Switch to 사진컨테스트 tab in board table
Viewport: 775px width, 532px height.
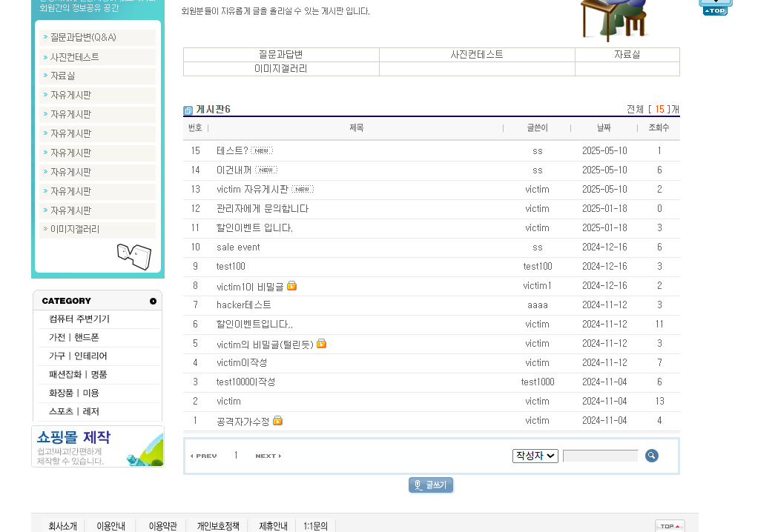pos(477,55)
